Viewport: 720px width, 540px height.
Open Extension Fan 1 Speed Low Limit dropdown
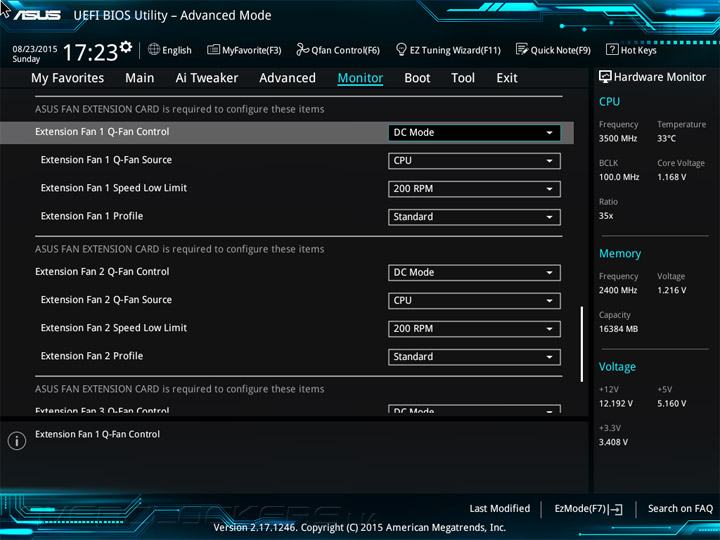(x=474, y=189)
